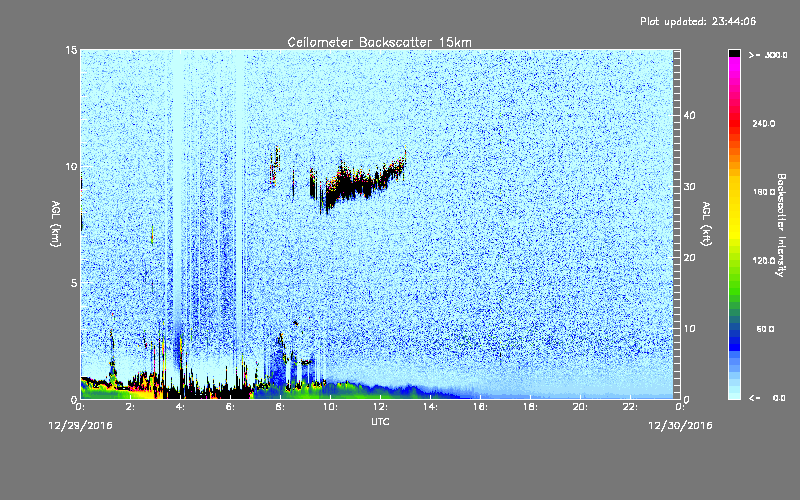This screenshot has width=800, height=500.
Task: Click the '<= 0.0' colorbar minimum label
Action: click(x=767, y=398)
